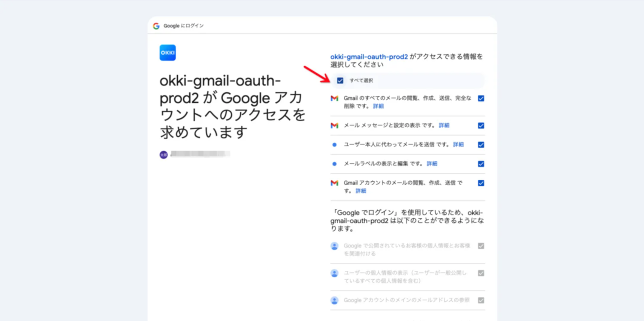Click Gmail icon beside message and settings display

334,125
